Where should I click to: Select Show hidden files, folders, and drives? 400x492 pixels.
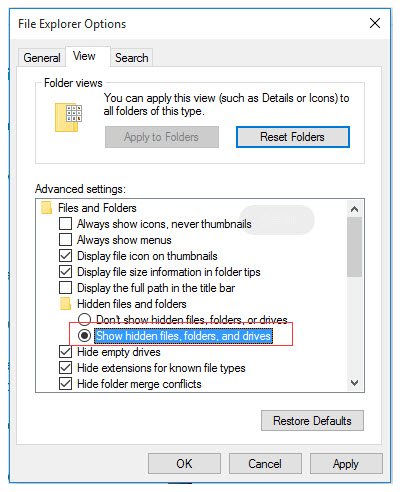pyautogui.click(x=84, y=335)
